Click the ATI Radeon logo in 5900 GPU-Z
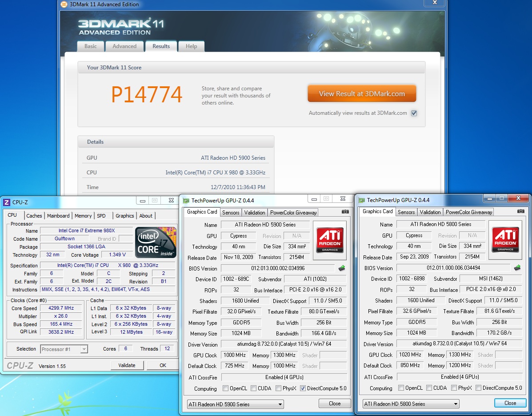 (x=330, y=240)
